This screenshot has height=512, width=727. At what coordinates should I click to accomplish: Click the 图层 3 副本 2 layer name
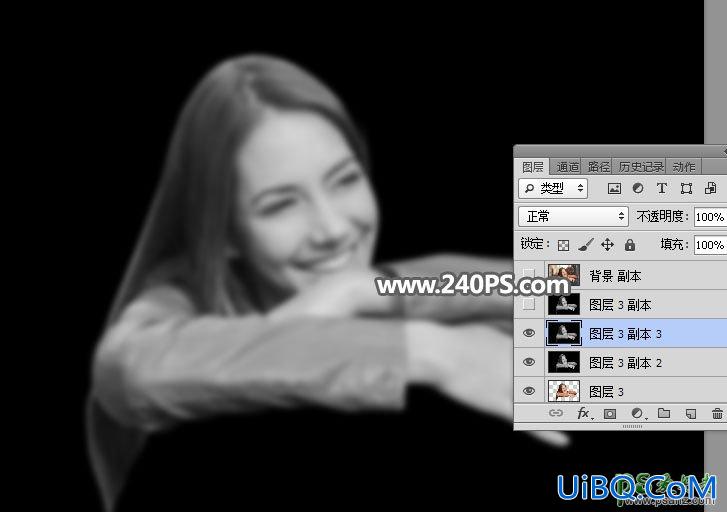(x=625, y=363)
